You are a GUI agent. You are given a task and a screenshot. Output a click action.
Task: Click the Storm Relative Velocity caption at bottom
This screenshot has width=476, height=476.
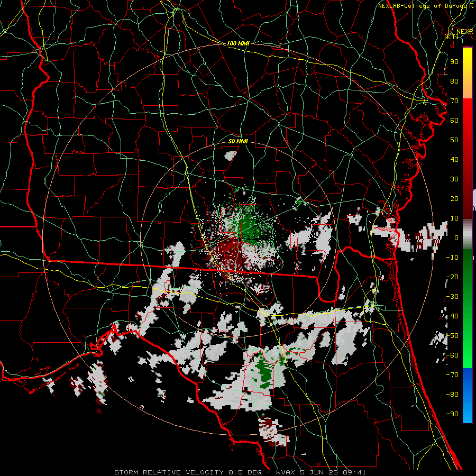click(x=240, y=472)
